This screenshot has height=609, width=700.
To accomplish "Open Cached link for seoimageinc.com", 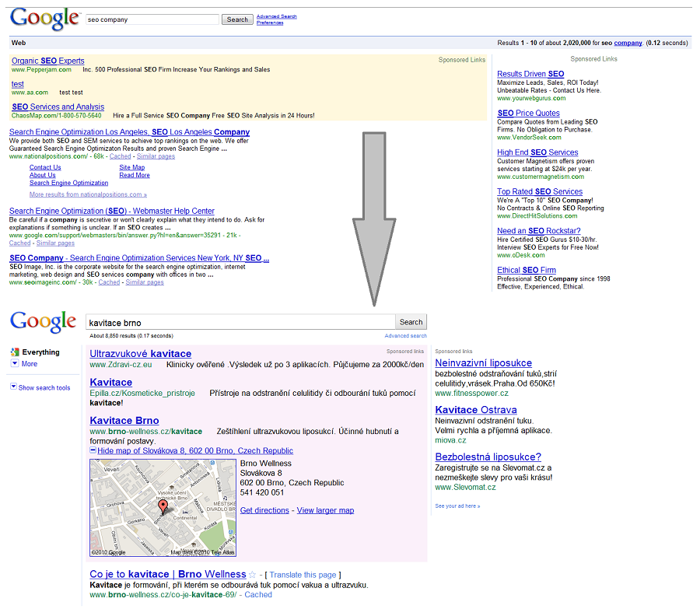I will coord(109,282).
